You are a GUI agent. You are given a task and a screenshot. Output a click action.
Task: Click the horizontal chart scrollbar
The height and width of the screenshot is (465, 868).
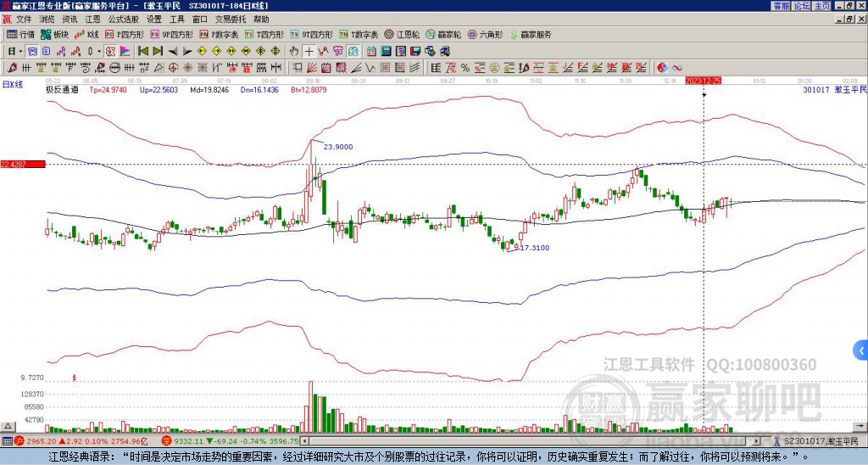coord(531,441)
